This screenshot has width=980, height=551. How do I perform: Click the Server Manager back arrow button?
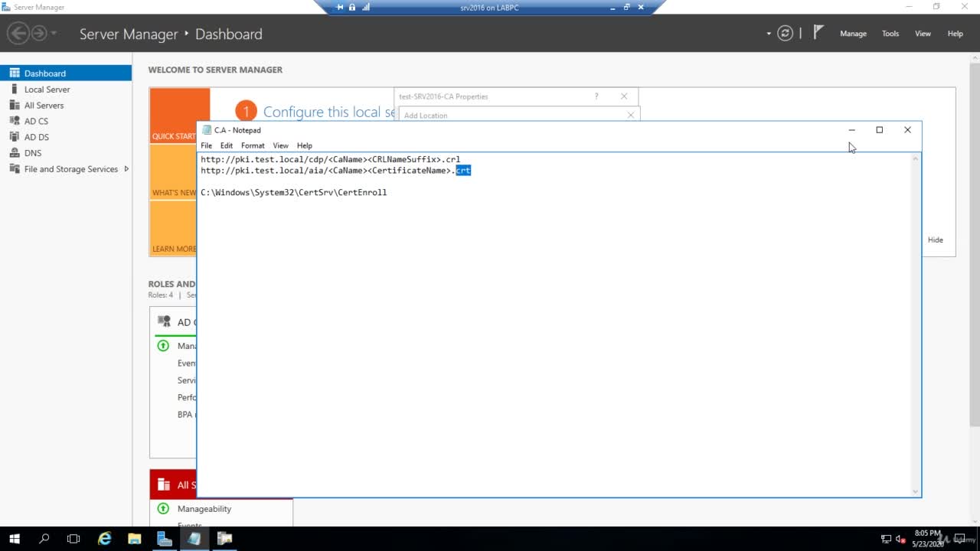(18, 33)
